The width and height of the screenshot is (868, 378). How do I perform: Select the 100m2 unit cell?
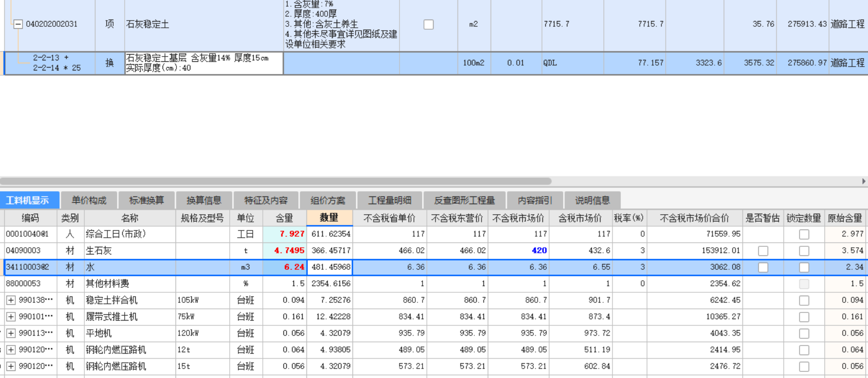[x=474, y=63]
